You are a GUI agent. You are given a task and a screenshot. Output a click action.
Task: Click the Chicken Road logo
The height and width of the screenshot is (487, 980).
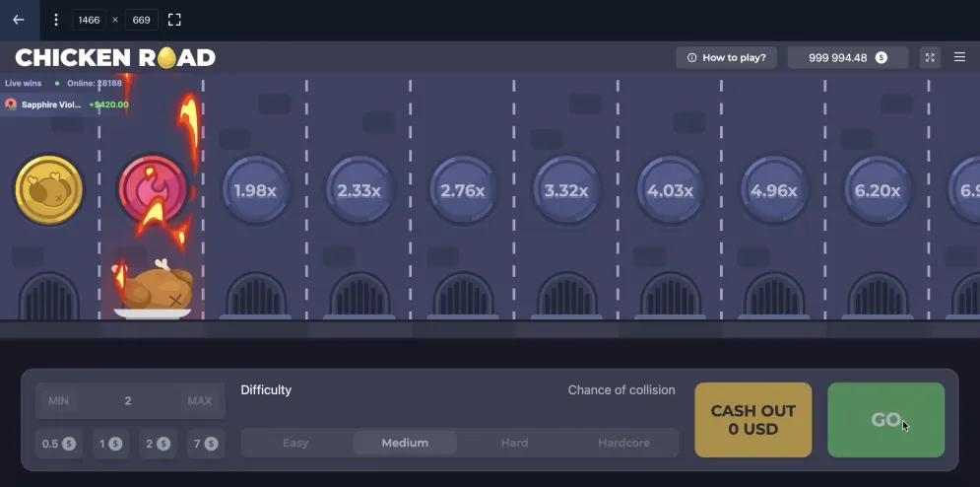[115, 57]
